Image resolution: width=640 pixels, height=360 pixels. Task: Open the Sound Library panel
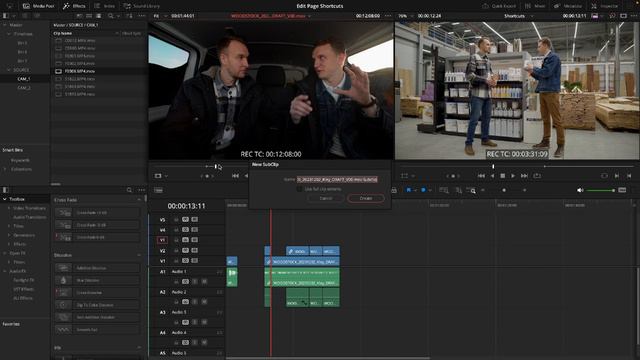(x=141, y=6)
